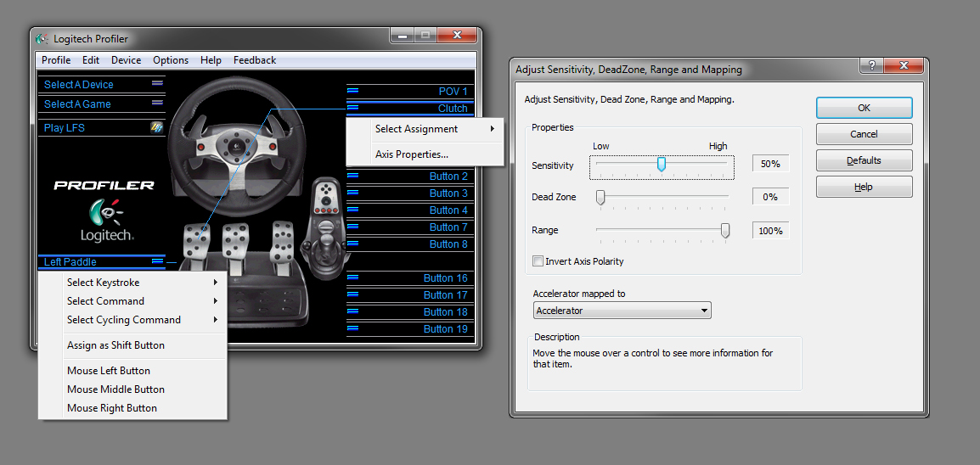Open the Select A Device list
This screenshot has width=980, height=465.
(x=102, y=84)
